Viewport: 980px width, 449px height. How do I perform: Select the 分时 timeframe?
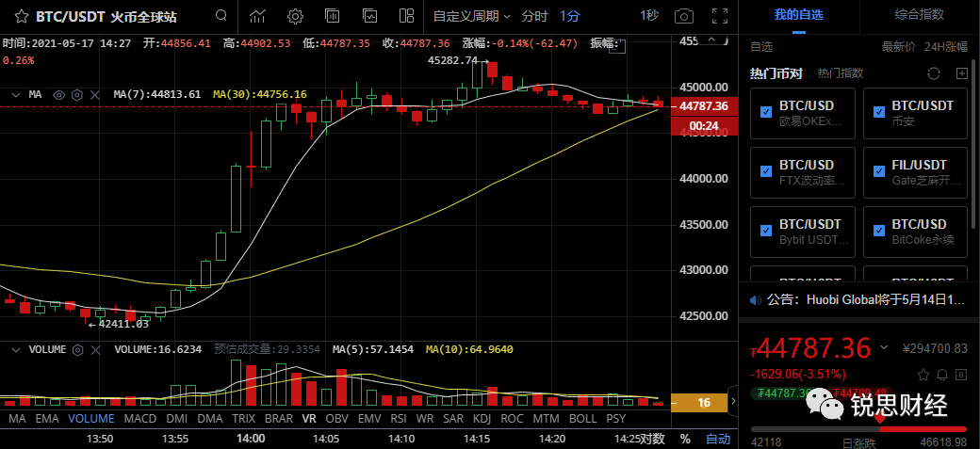[534, 16]
